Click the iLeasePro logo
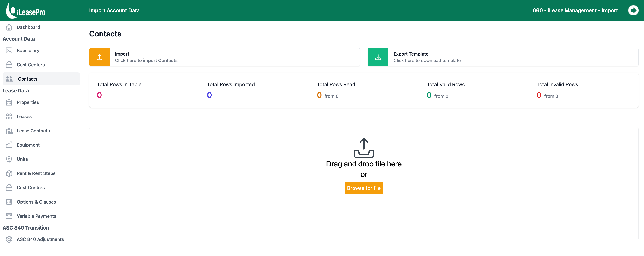Viewport: 644px width, 256px height. pyautogui.click(x=26, y=10)
